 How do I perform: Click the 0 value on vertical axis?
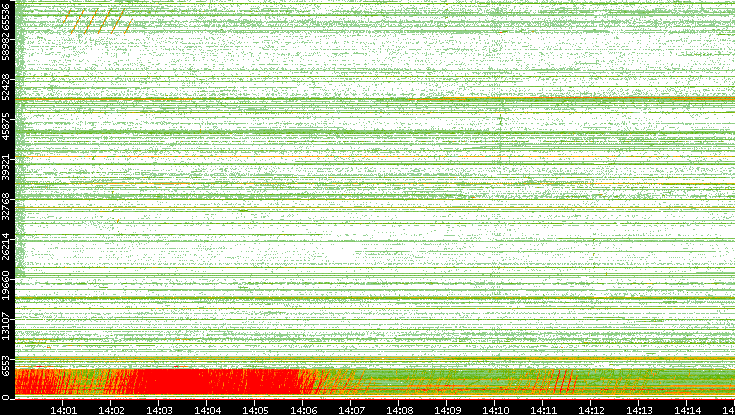pyautogui.click(x=6, y=398)
